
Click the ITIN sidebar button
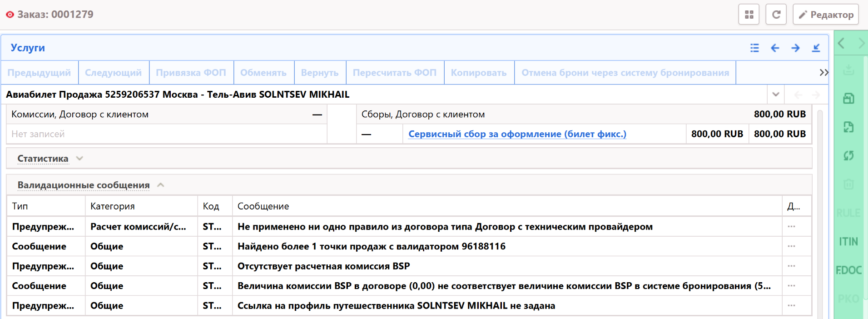pyautogui.click(x=848, y=241)
